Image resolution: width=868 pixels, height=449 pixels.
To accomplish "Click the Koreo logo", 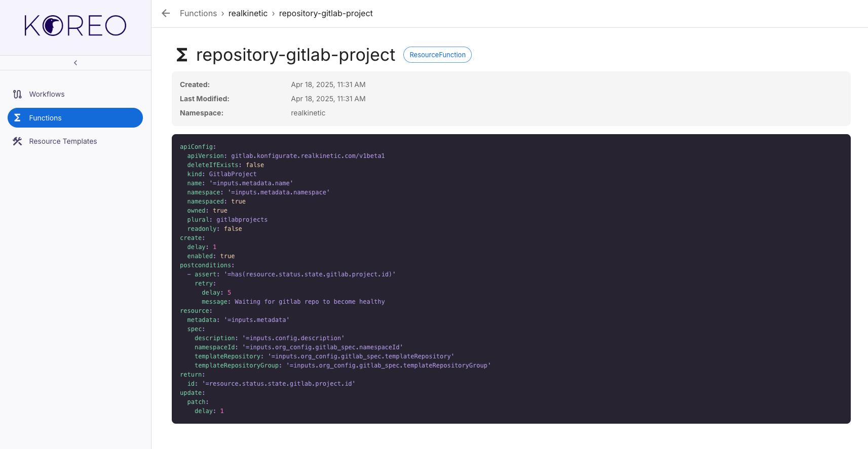I will [x=76, y=26].
